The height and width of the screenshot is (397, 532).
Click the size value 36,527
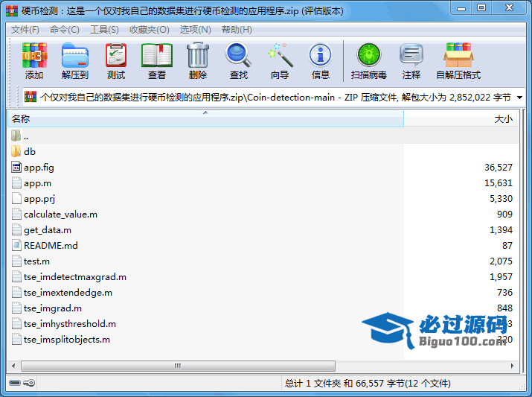(x=498, y=167)
